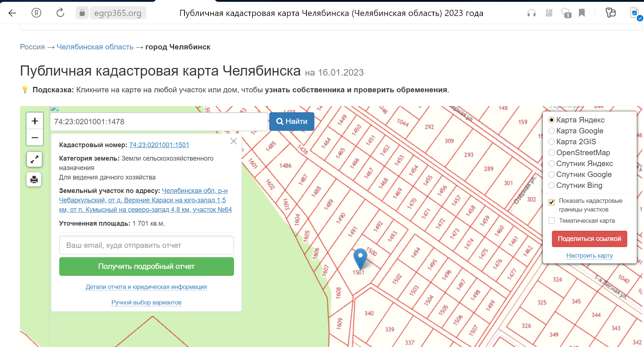The width and height of the screenshot is (644, 347).
Task: Open Детали отчета и юридическая информация link
Action: click(146, 287)
